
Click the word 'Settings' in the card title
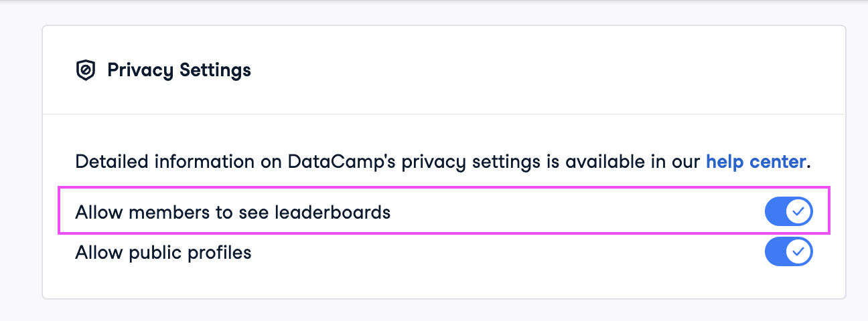217,70
